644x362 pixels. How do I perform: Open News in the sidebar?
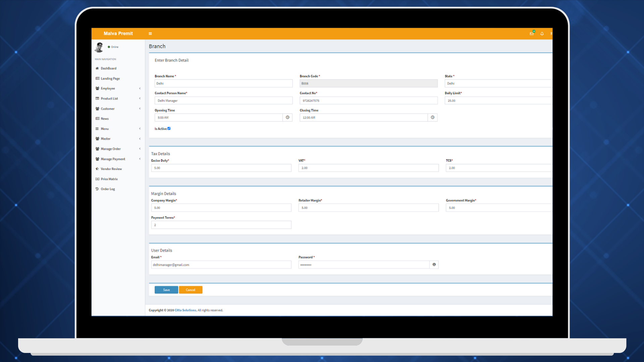coord(105,119)
